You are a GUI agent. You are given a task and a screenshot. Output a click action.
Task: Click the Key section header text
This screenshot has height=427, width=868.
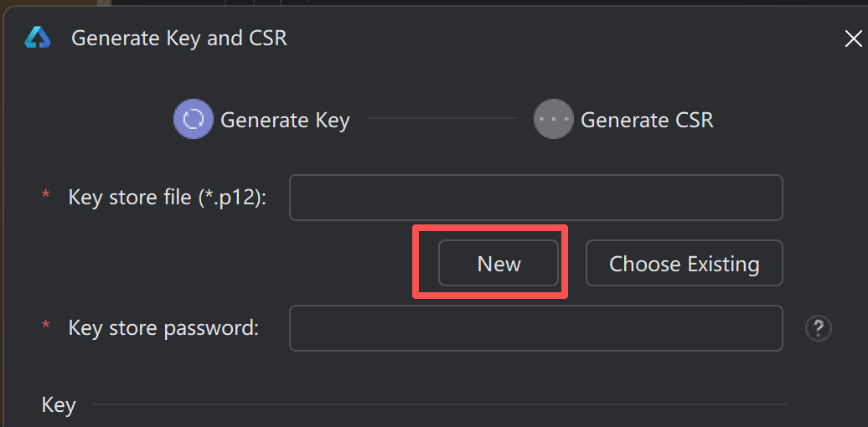point(59,405)
